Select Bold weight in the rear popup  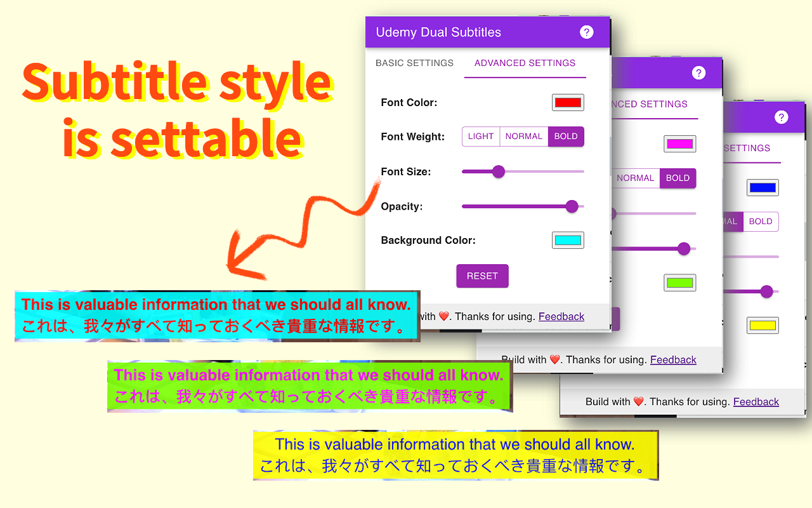point(761,222)
